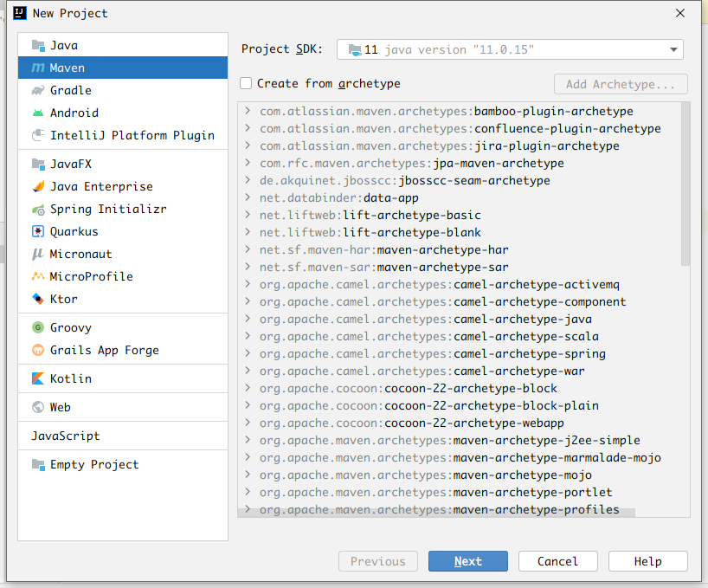Select Java Enterprise project type

tap(100, 186)
